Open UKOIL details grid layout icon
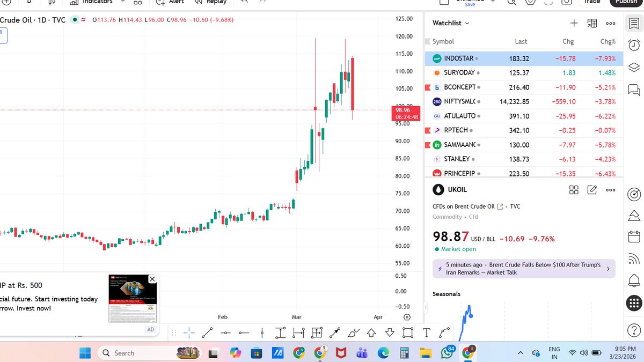 pos(574,190)
